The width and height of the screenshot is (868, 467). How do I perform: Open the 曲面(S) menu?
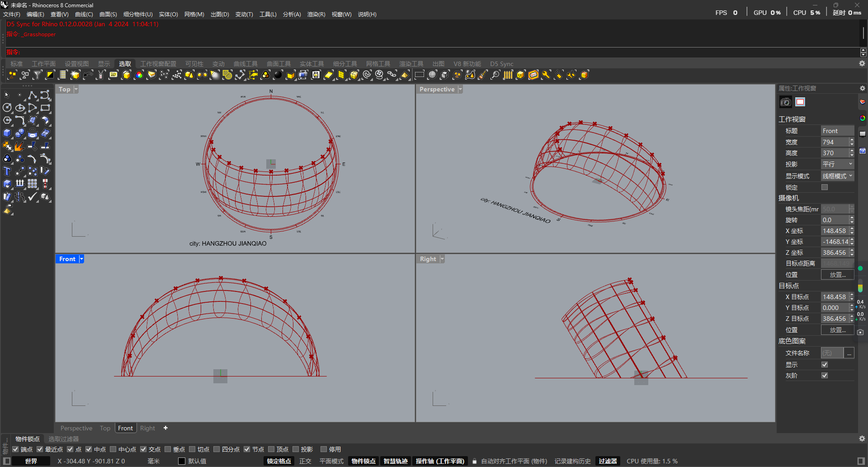click(x=108, y=14)
